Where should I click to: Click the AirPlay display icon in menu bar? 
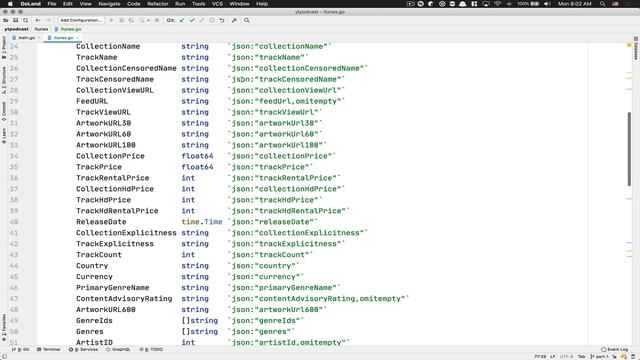coord(486,4)
